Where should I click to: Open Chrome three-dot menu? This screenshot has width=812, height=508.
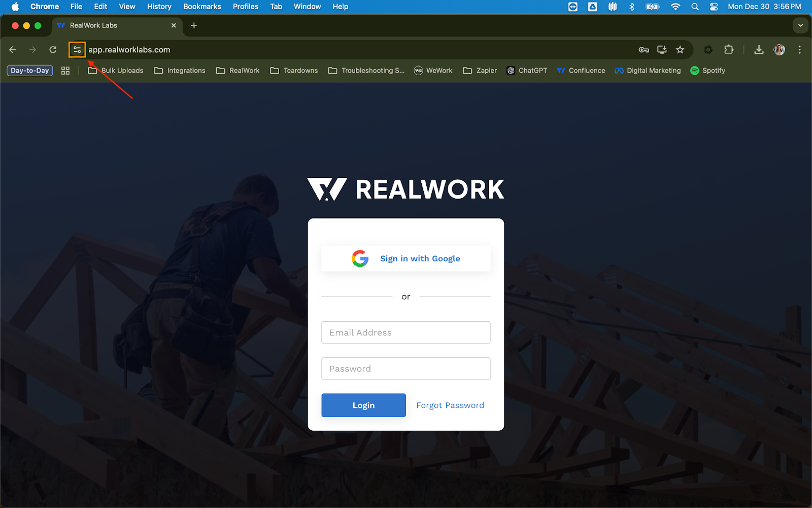pyautogui.click(x=799, y=50)
